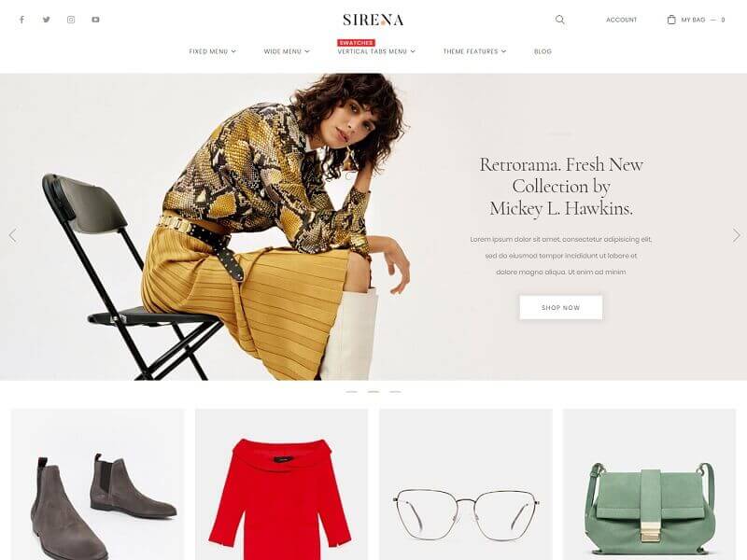Select the first slider pagination dash

352,392
